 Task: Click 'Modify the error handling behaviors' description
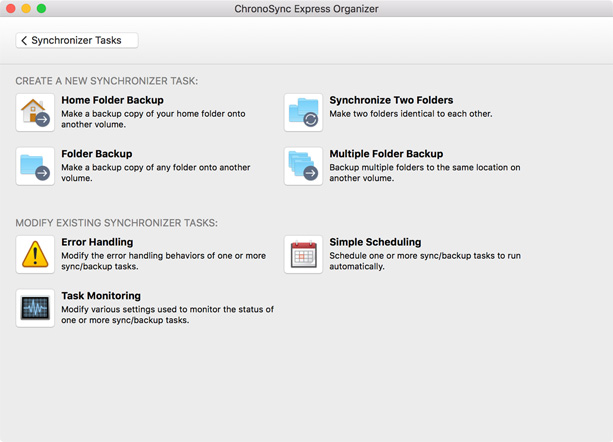(x=163, y=261)
